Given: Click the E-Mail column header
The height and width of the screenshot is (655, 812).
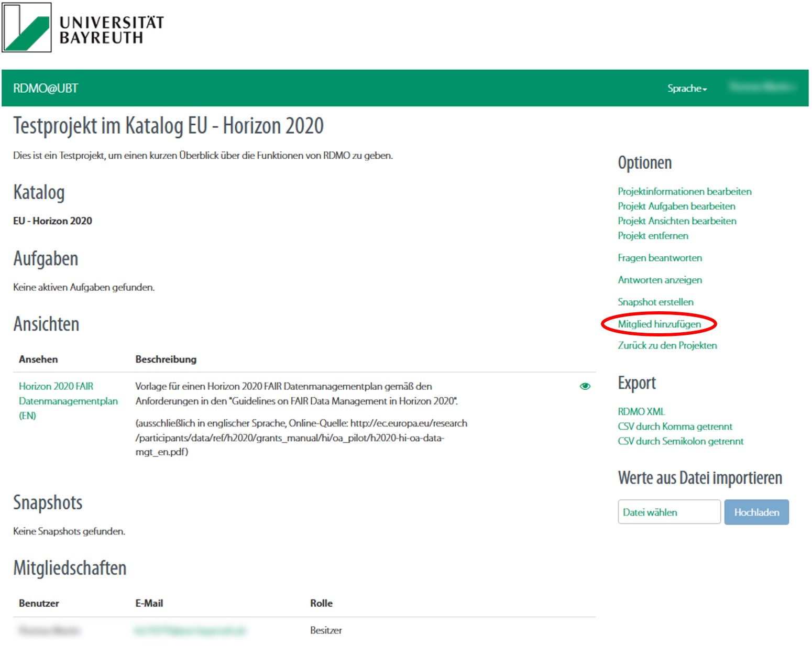Looking at the screenshot, I should 149,603.
